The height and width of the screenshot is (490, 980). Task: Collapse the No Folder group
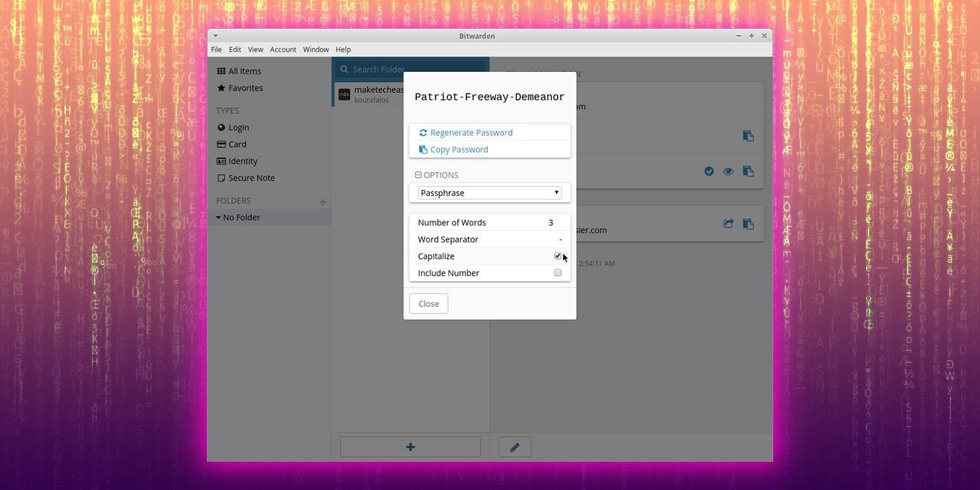pyautogui.click(x=217, y=217)
